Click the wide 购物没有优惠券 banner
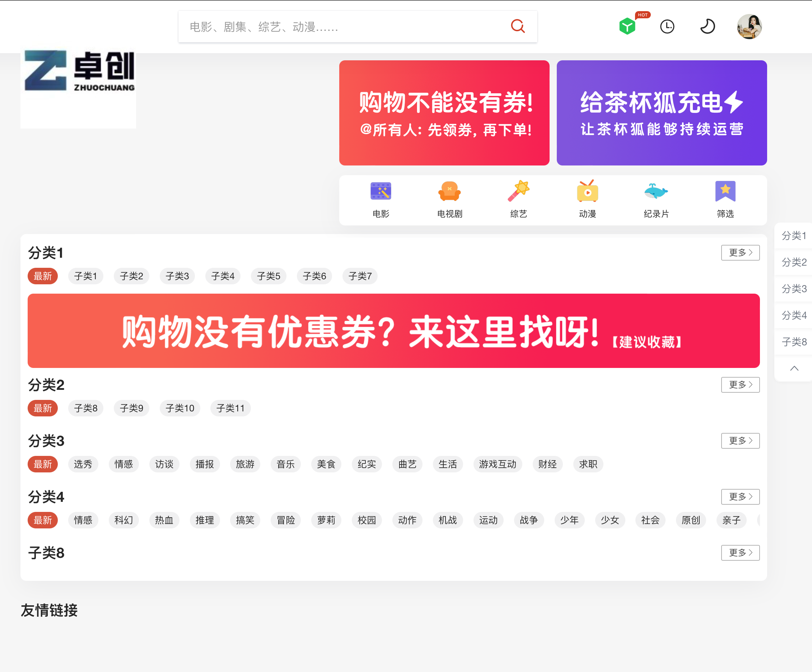 pos(394,331)
